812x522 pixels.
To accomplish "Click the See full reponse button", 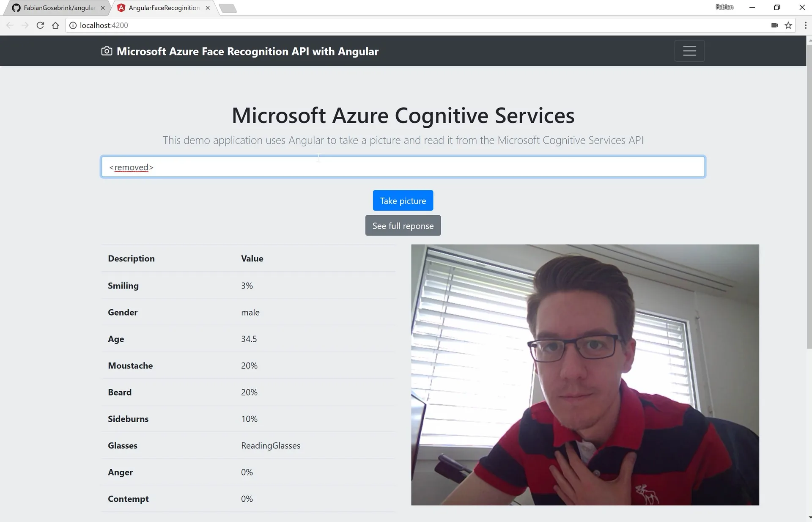I will pyautogui.click(x=403, y=225).
